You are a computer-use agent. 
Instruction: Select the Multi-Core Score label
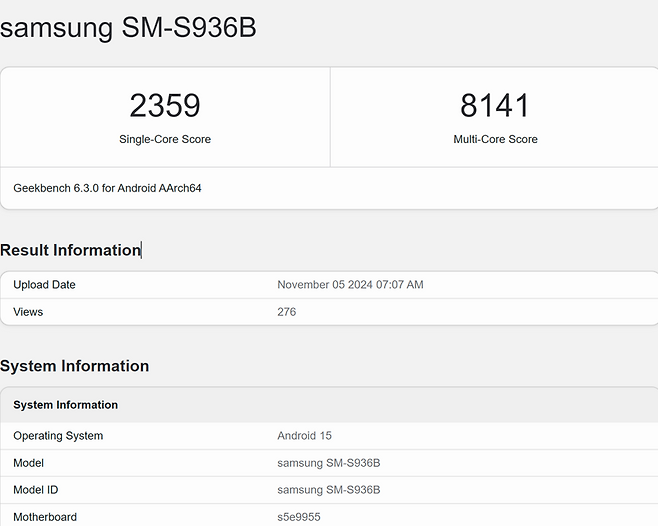pos(495,139)
